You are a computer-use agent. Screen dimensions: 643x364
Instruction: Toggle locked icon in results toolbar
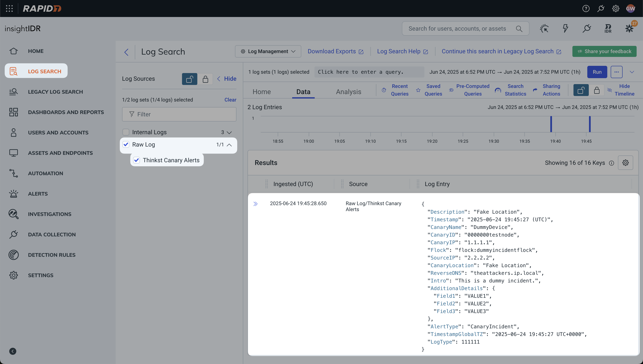coord(597,90)
